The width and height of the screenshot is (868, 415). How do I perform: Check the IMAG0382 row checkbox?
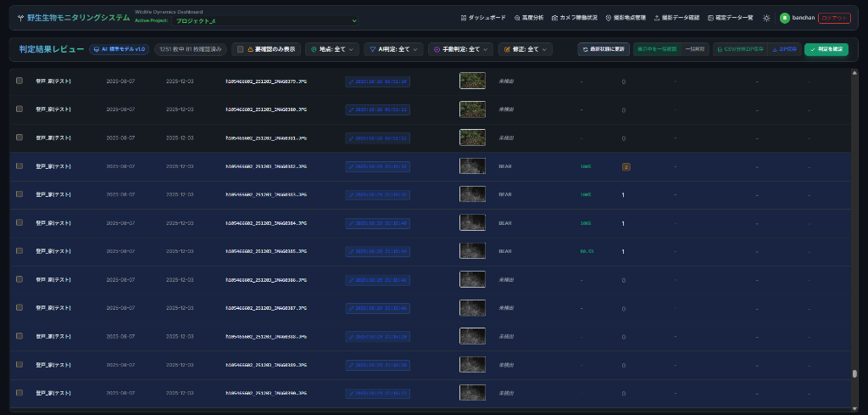coord(19,165)
